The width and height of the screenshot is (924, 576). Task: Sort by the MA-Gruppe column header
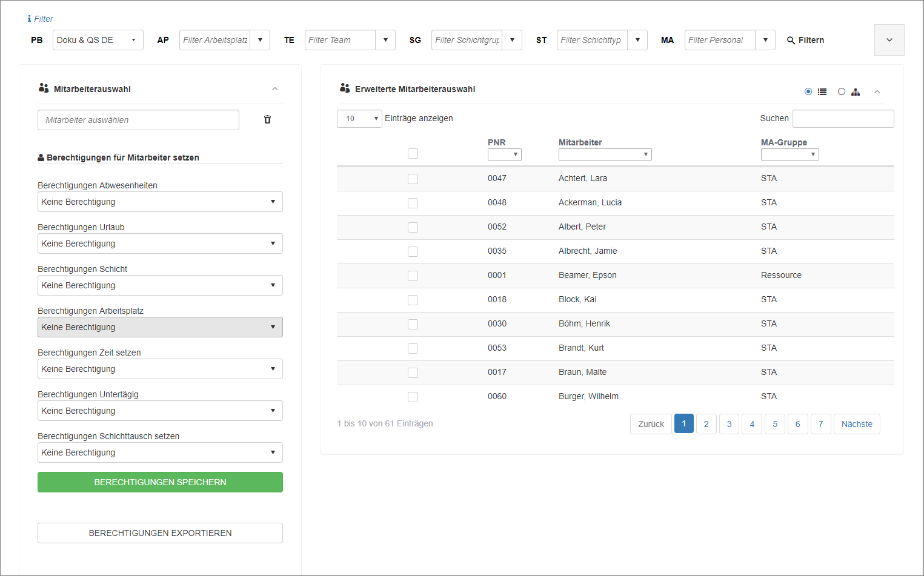(784, 142)
